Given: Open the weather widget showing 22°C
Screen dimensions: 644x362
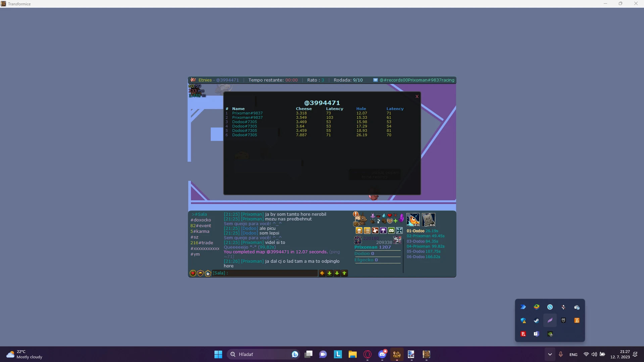Looking at the screenshot, I should [x=24, y=354].
